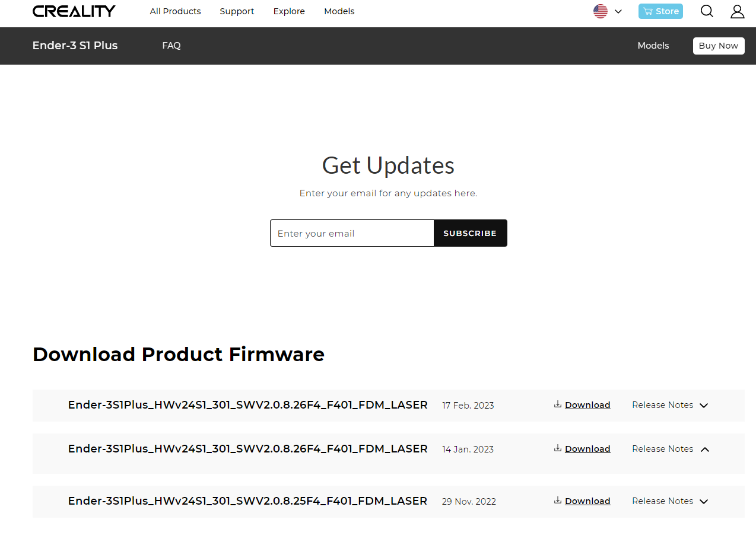
Task: Collapse Release Notes chevron for 14 Jan. 2023
Action: pyautogui.click(x=704, y=449)
